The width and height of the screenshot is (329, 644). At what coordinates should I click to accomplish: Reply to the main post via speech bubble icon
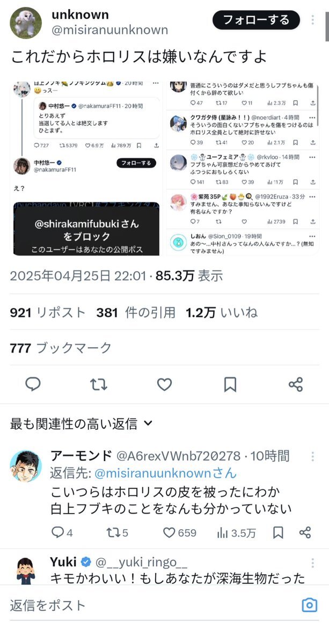tap(33, 384)
